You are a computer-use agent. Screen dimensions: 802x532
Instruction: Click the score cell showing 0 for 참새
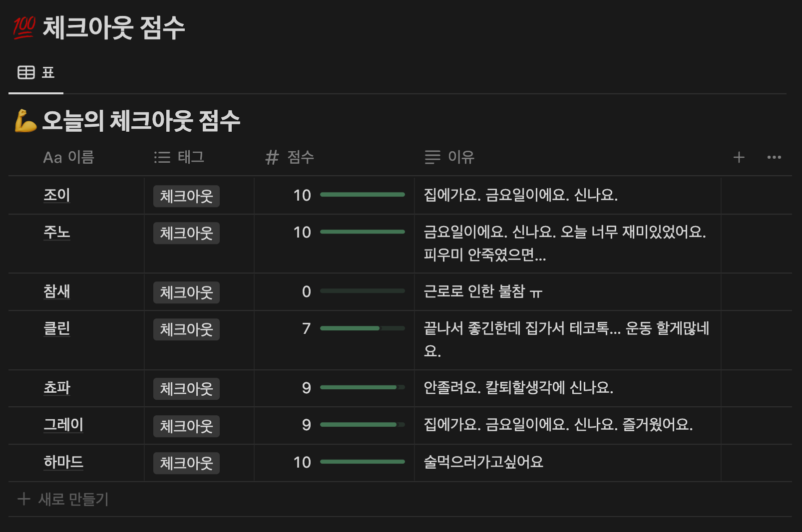pyautogui.click(x=306, y=291)
